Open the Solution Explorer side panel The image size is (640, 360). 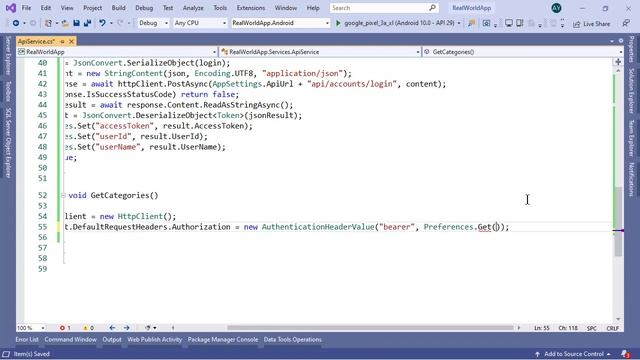(631, 91)
